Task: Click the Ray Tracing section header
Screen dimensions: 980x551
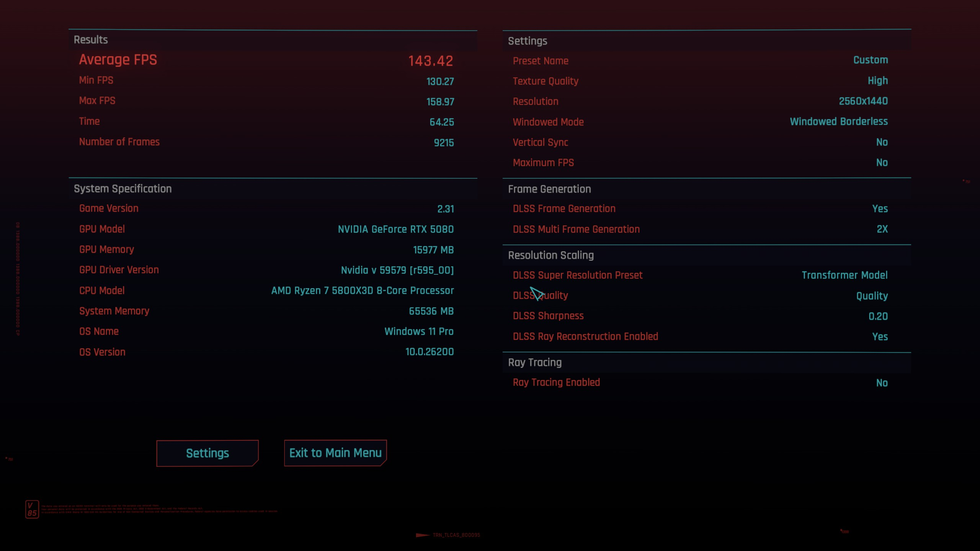Action: [x=535, y=362]
